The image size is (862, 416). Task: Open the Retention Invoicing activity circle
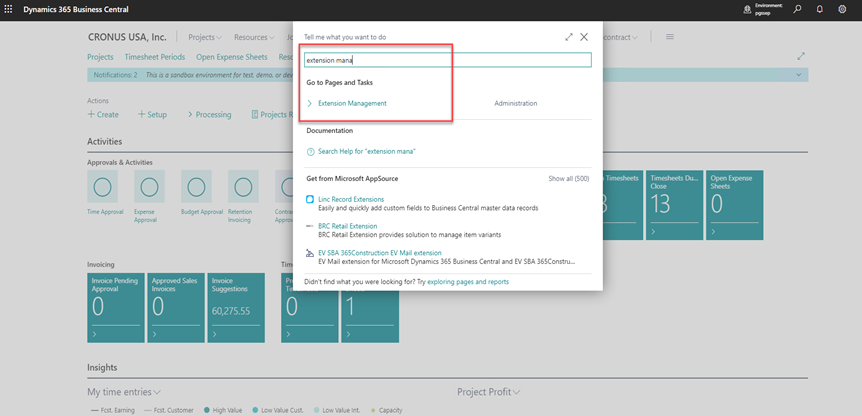243,187
